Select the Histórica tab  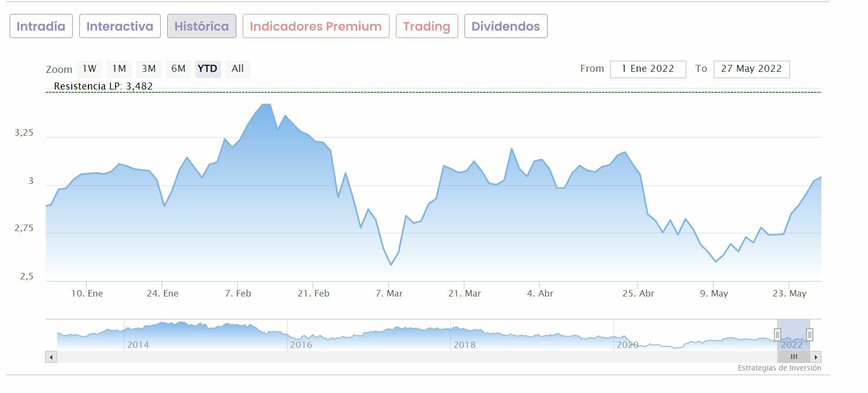(201, 26)
